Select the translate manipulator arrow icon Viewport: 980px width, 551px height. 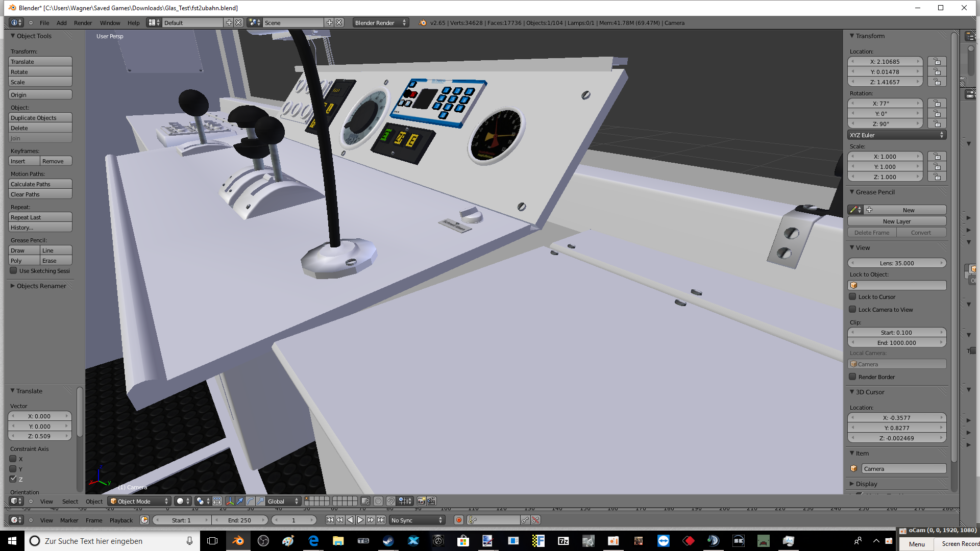click(240, 501)
